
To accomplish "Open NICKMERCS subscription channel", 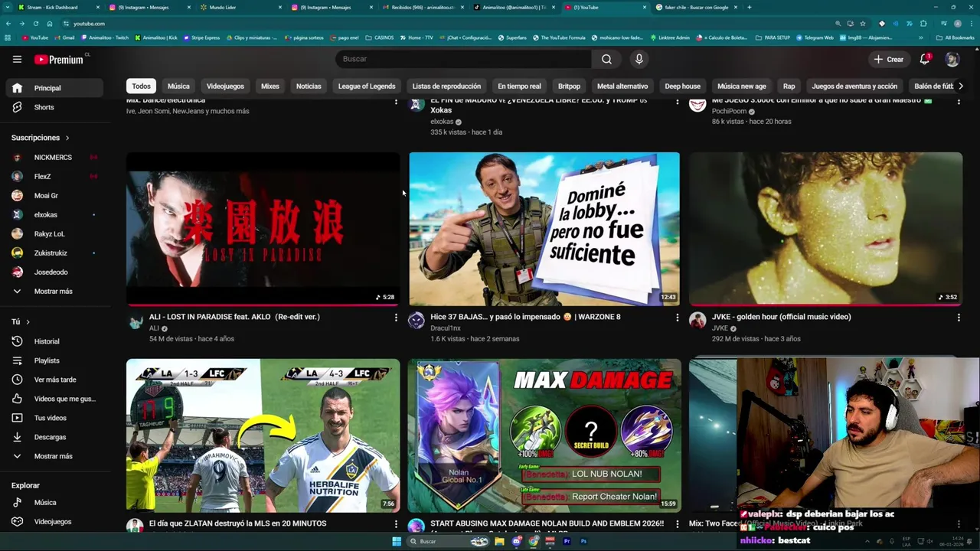I will (55, 158).
